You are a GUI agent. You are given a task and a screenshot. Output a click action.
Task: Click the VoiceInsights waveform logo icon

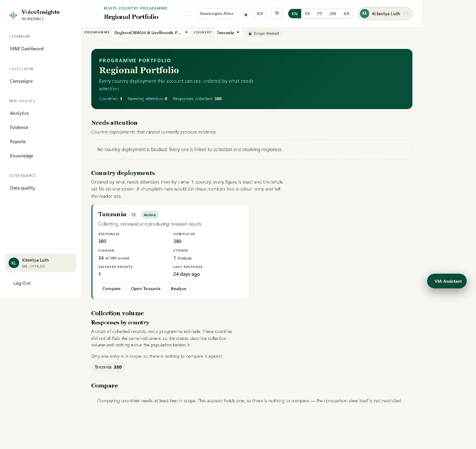click(13, 15)
